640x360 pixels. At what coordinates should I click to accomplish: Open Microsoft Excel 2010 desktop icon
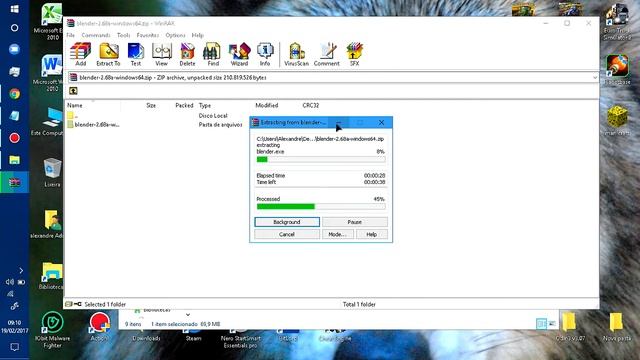51,22
